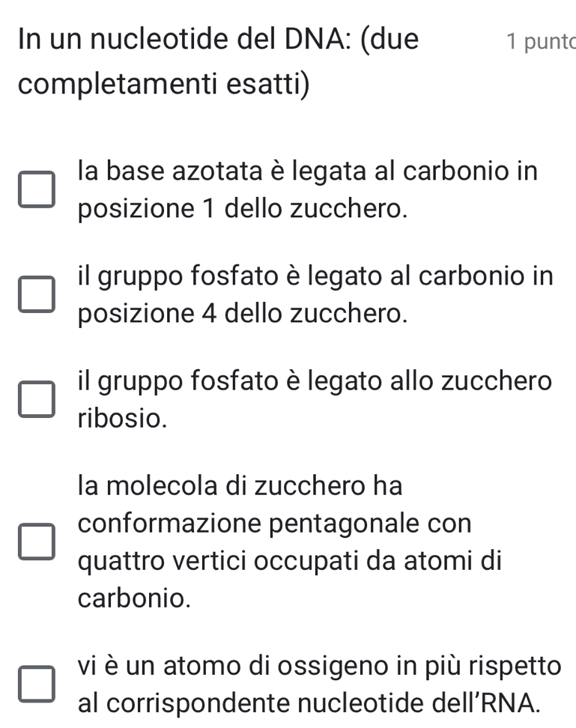
Task: Click text 'il gruppo fosfato è legato allo zucchero'
Action: click(x=315, y=381)
